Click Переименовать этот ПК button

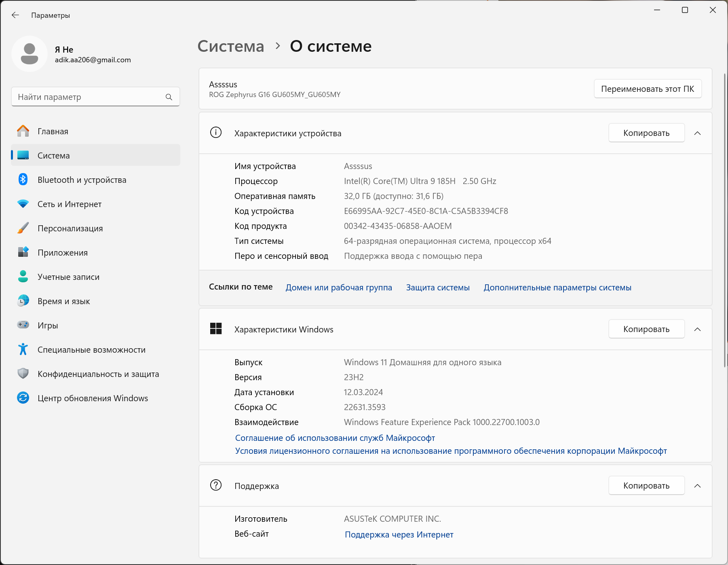pos(648,89)
